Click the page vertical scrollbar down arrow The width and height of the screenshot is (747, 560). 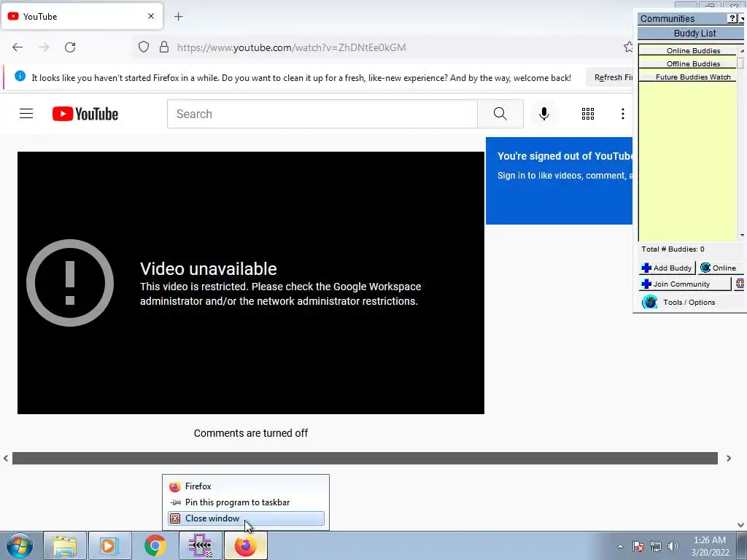click(740, 525)
